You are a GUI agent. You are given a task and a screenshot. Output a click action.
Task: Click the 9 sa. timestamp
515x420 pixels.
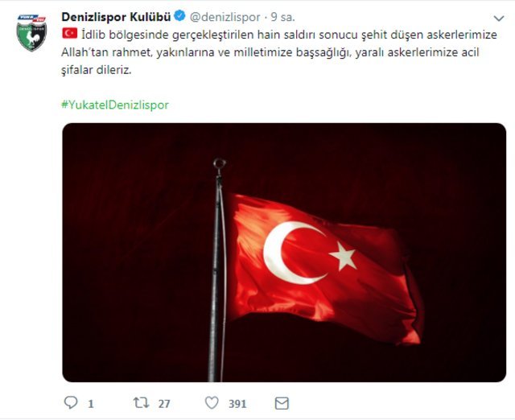coord(282,17)
